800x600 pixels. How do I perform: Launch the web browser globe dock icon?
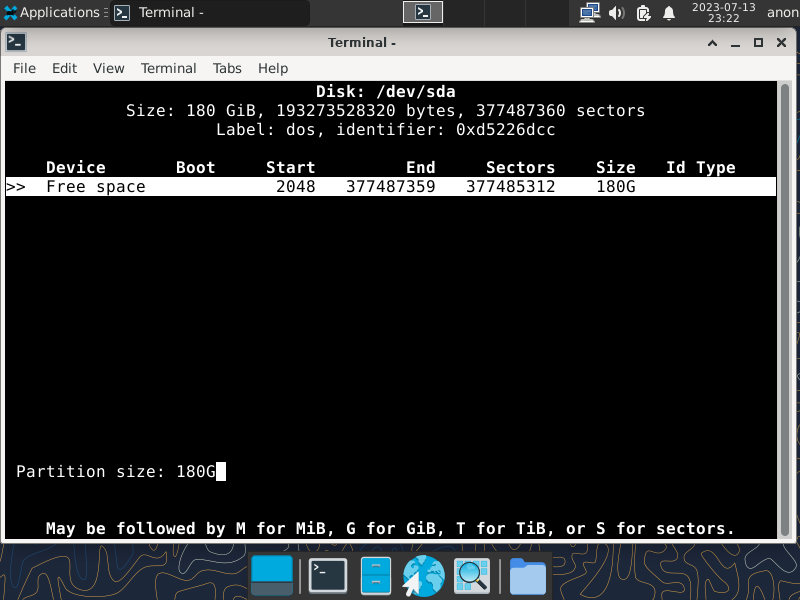pos(423,576)
